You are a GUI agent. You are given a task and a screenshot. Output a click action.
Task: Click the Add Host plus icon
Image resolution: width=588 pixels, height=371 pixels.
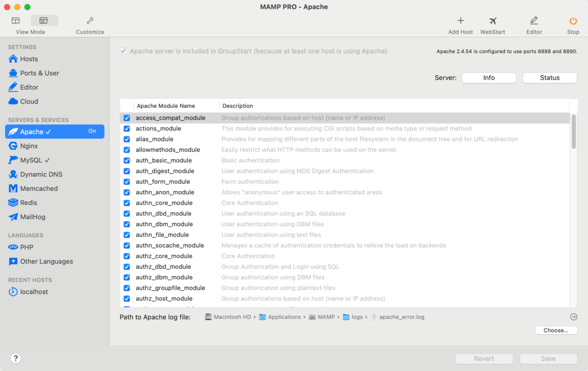(461, 21)
